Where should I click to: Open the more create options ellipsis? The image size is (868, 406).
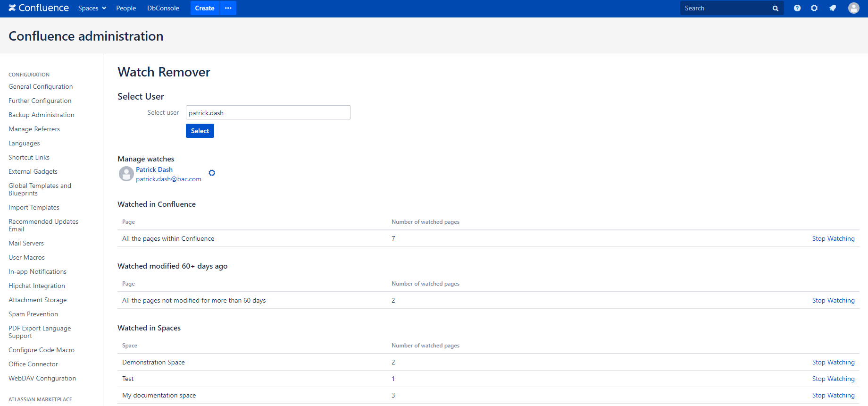228,8
